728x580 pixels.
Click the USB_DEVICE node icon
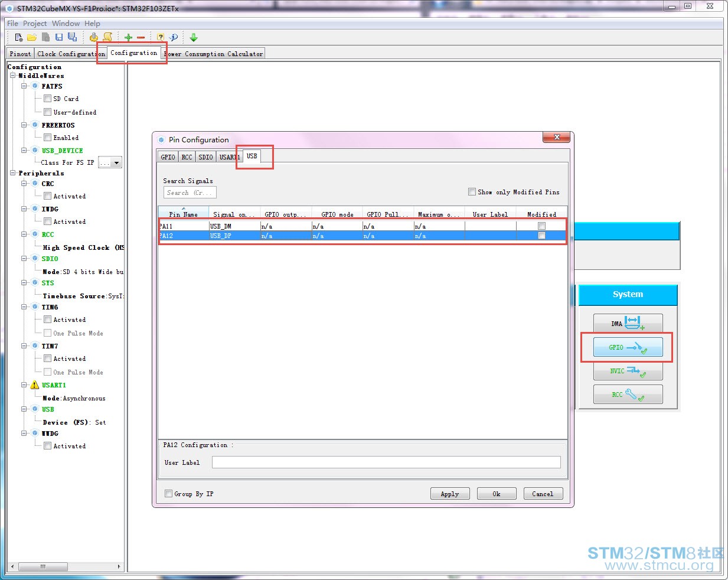pyautogui.click(x=35, y=151)
